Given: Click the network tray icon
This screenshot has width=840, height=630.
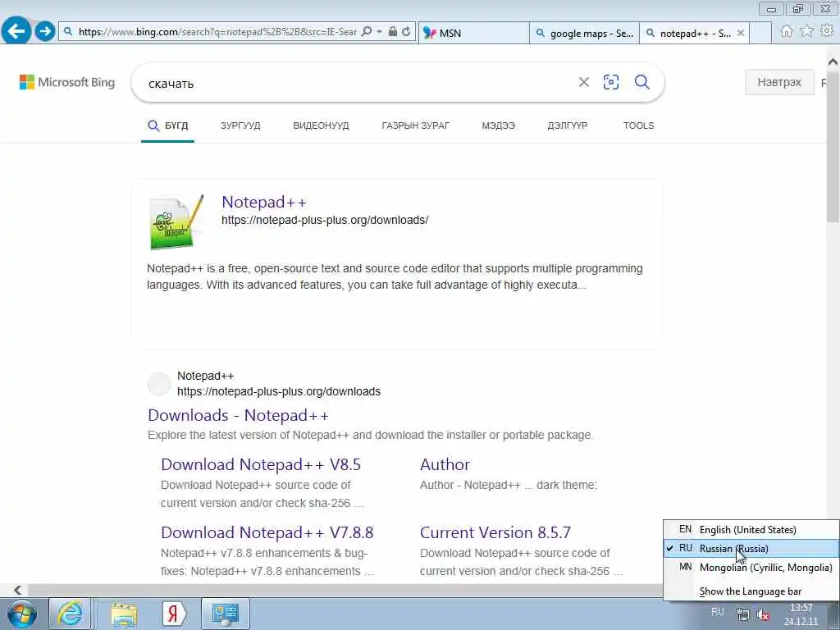Looking at the screenshot, I should (x=742, y=614).
